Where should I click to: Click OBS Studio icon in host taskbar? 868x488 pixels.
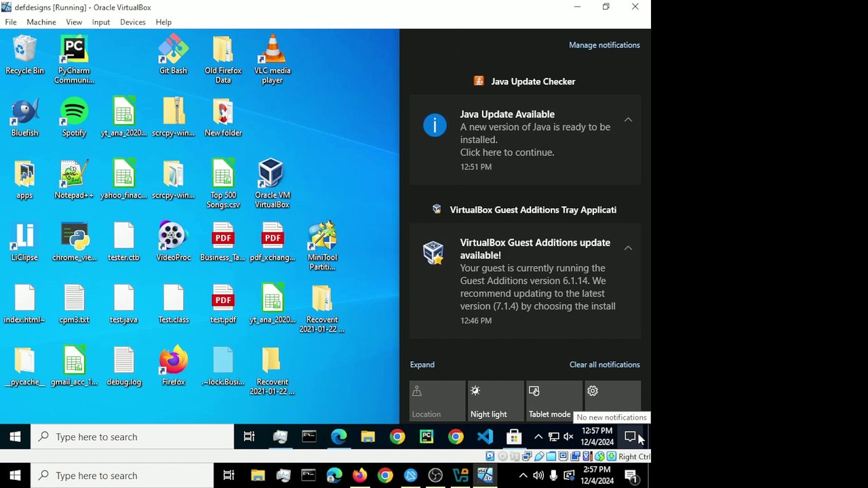[x=435, y=476]
